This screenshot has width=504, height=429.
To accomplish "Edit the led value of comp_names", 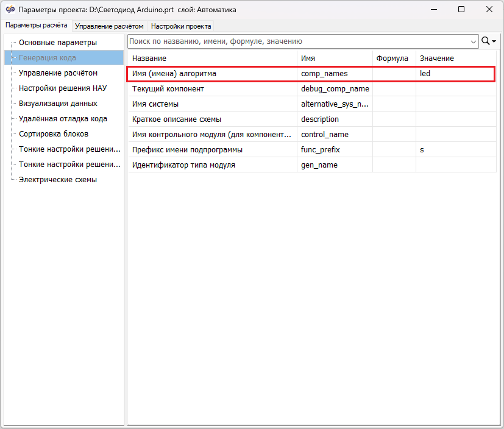I will click(455, 73).
